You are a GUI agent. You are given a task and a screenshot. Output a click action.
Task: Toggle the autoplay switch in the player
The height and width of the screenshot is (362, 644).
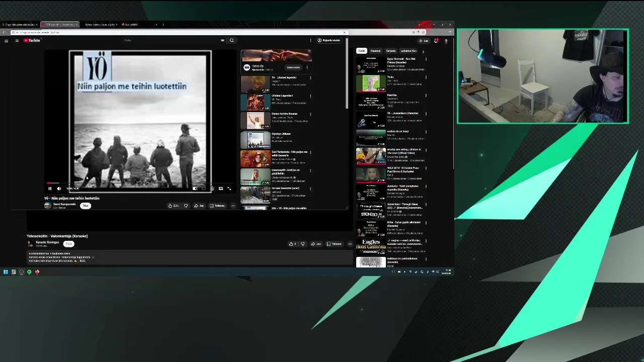click(195, 189)
